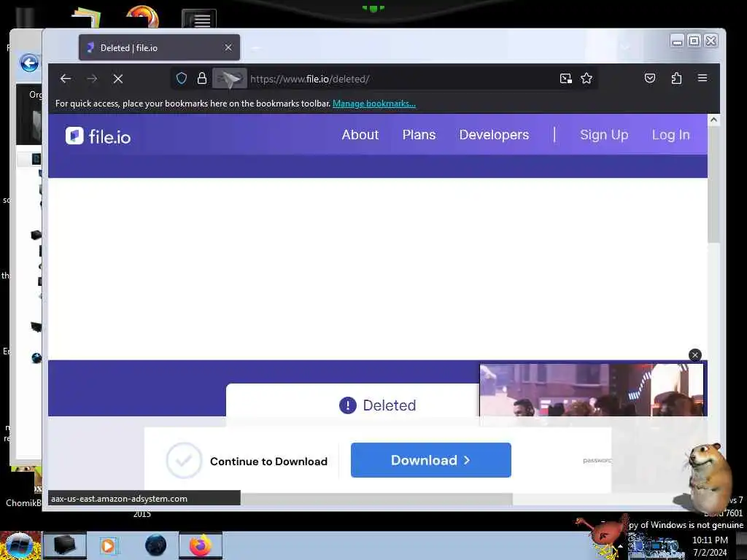Screen dimensions: 747x560
Task: Open the Plans page
Action: pyautogui.click(x=419, y=135)
